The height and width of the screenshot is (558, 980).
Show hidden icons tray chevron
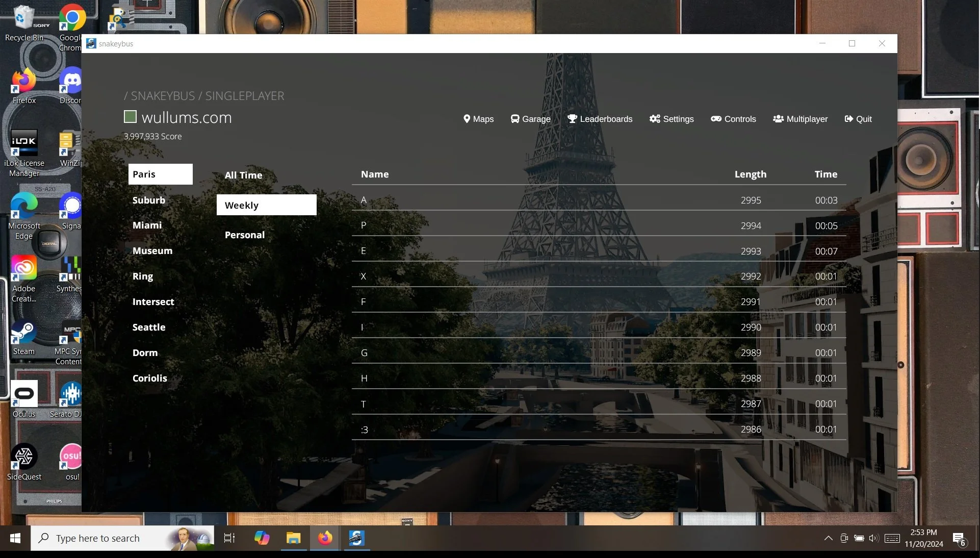[828, 538]
